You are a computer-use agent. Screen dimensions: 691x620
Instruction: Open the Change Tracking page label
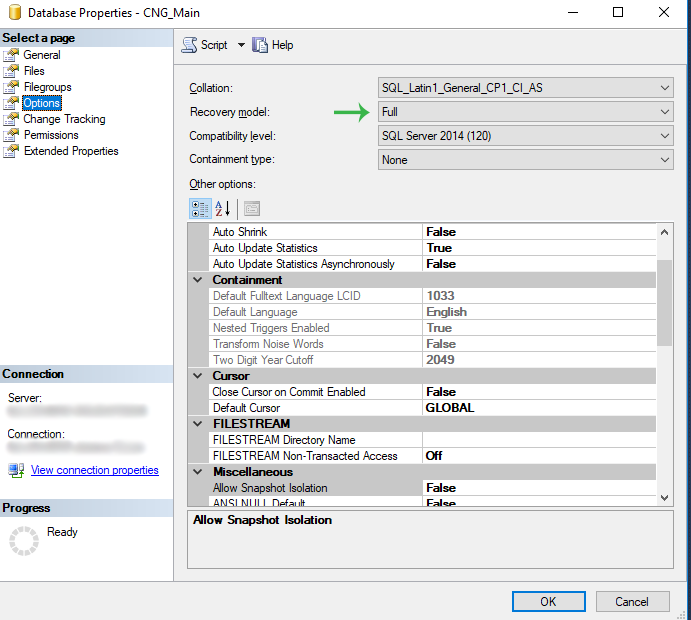point(64,119)
